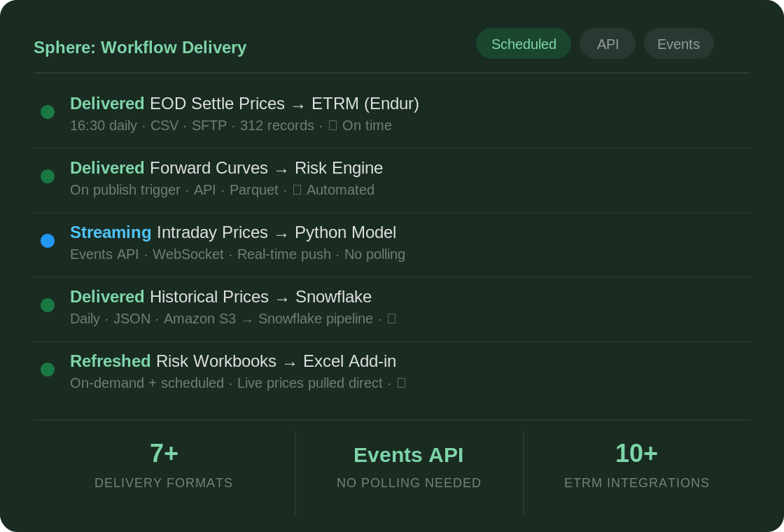Select the Scheduled tab pill
The image size is (784, 532).
523,43
